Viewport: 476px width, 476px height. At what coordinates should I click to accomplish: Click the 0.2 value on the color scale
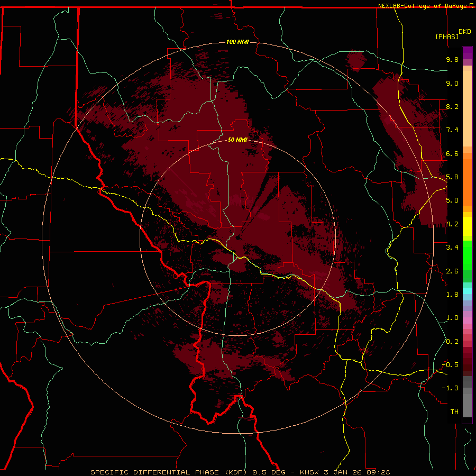(x=452, y=342)
